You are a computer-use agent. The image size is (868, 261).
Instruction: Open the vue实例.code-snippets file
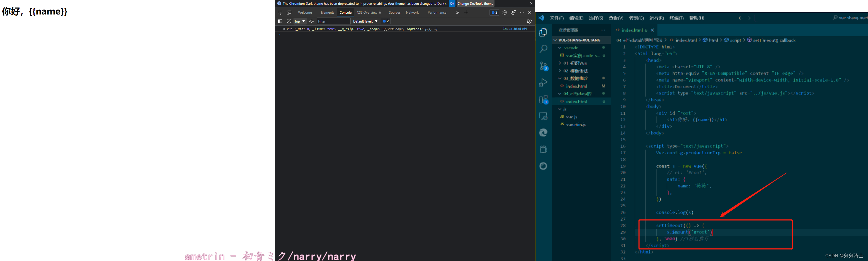coord(581,55)
